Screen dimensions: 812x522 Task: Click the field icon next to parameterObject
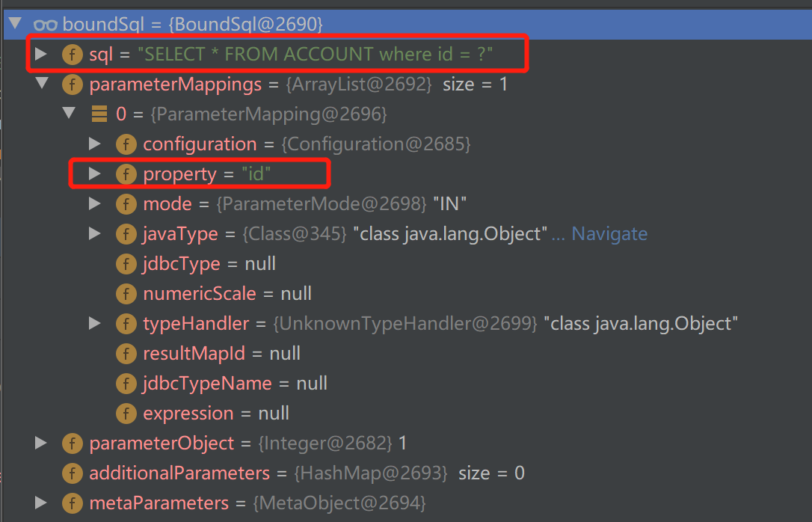(73, 443)
